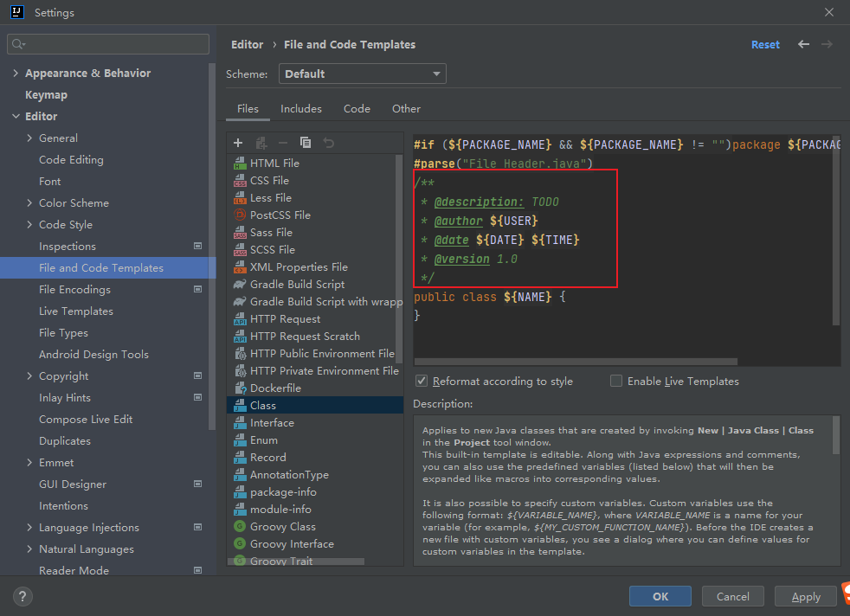850x616 pixels.
Task: Select Live Templates in settings tree
Action: (76, 311)
